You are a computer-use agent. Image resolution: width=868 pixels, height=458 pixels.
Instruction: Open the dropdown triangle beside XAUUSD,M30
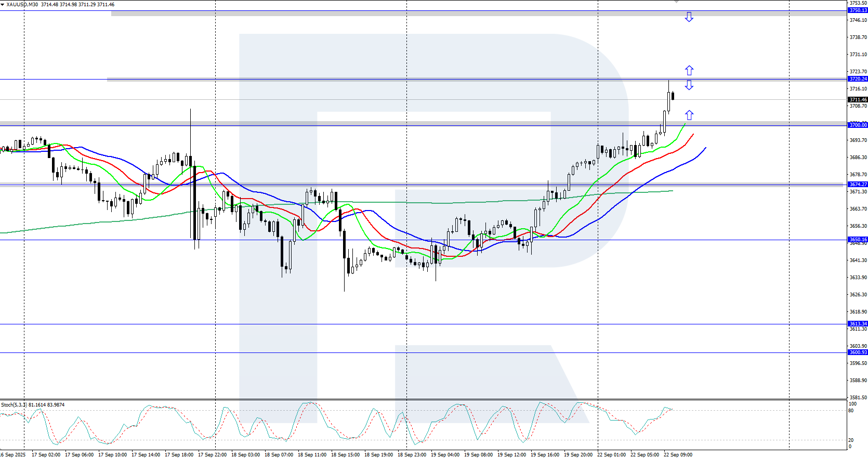[x=3, y=5]
